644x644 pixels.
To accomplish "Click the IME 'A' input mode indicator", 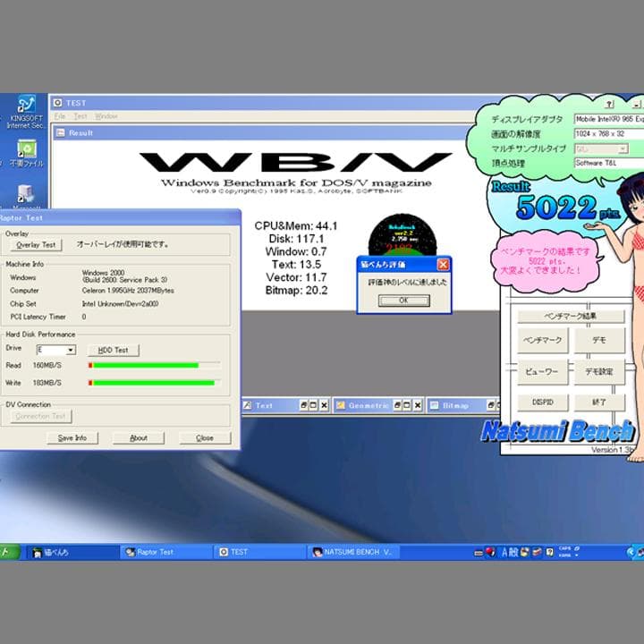I will (504, 553).
